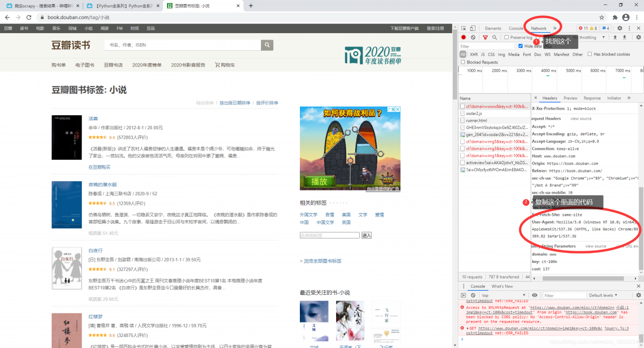Import HAR file with upload arrow
The width and height of the screenshot is (644, 348).
pyautogui.click(x=615, y=37)
